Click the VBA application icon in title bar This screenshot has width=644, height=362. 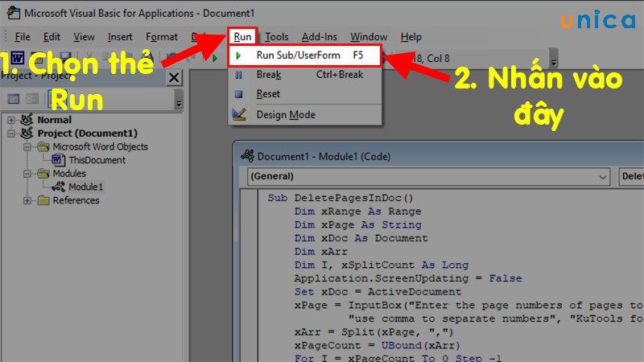pos(13,13)
